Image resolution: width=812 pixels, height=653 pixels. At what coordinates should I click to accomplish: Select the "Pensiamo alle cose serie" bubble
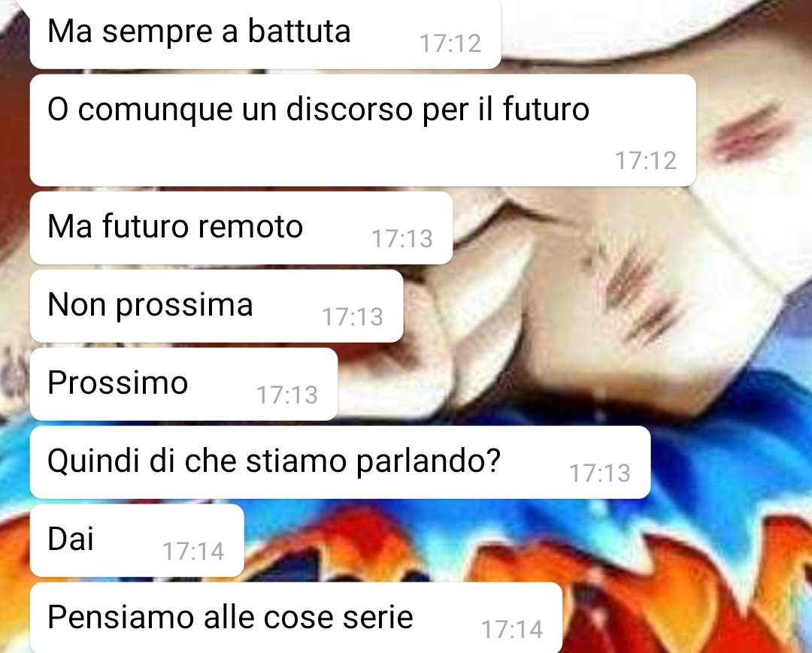pos(296,618)
